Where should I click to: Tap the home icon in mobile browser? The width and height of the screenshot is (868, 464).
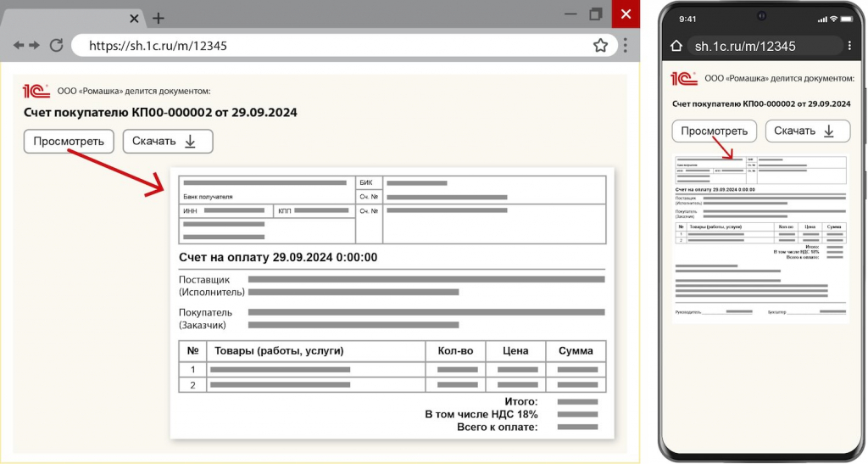pyautogui.click(x=676, y=46)
